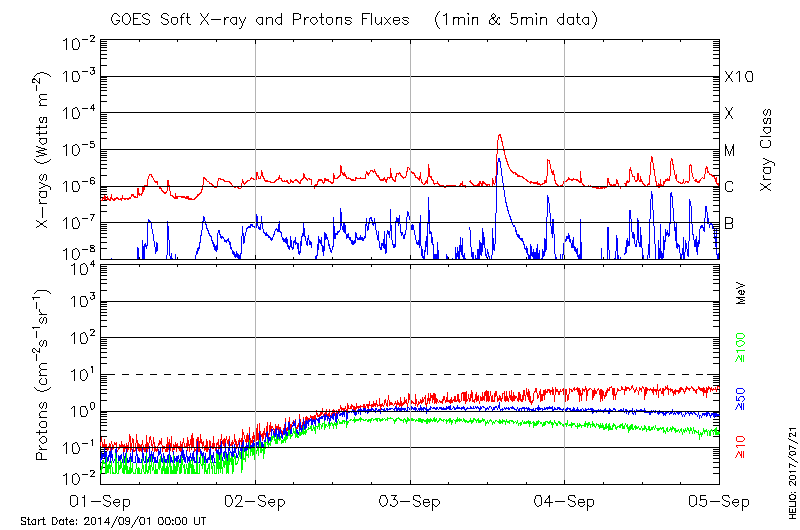800x530 pixels.
Task: Select the M flare class label
Action: (730, 151)
